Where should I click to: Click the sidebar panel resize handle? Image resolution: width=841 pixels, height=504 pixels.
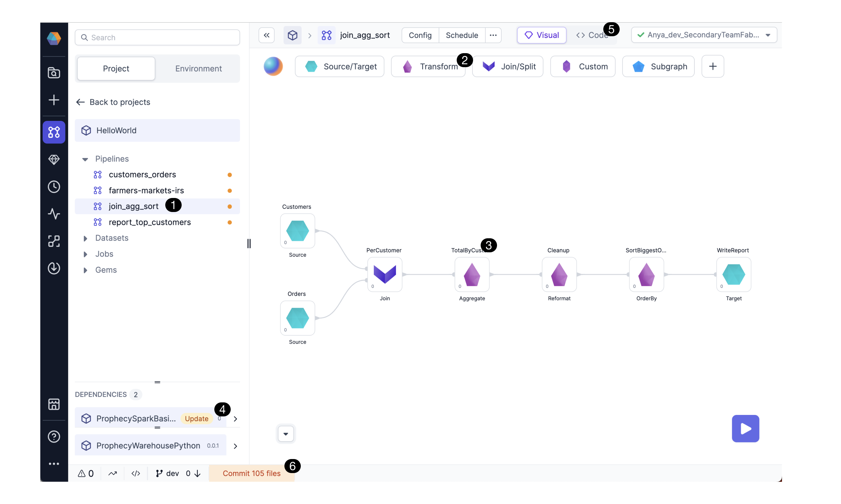pos(249,244)
